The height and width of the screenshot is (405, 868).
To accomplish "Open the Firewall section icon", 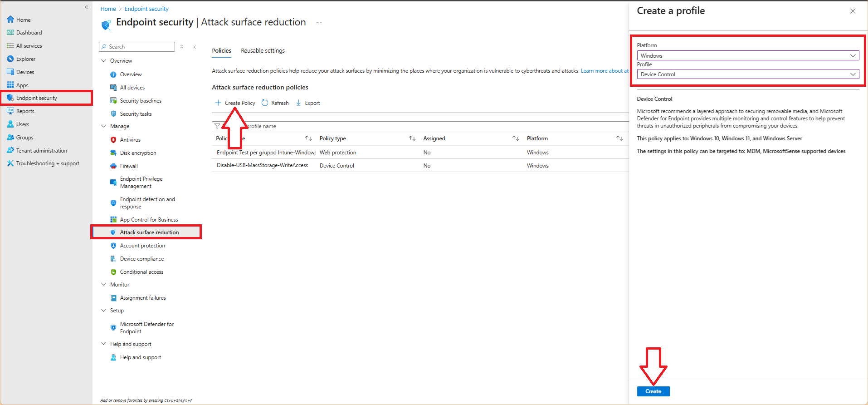I will point(113,166).
